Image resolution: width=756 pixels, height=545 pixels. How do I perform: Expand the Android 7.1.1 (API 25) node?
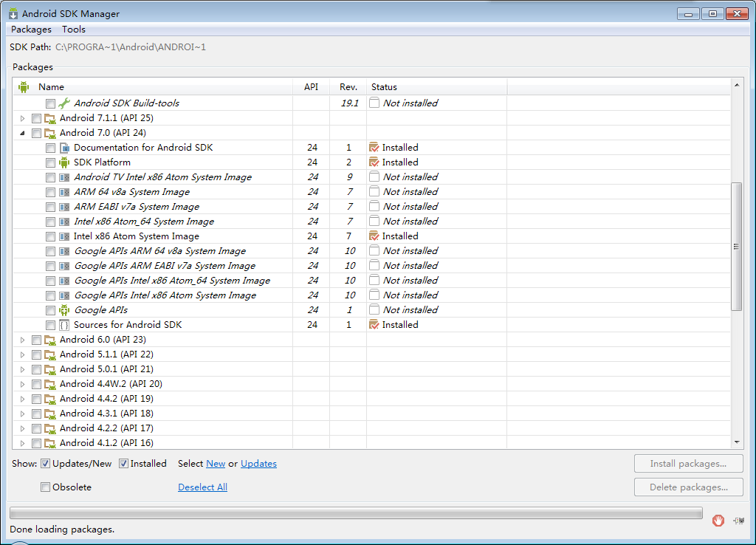click(22, 118)
